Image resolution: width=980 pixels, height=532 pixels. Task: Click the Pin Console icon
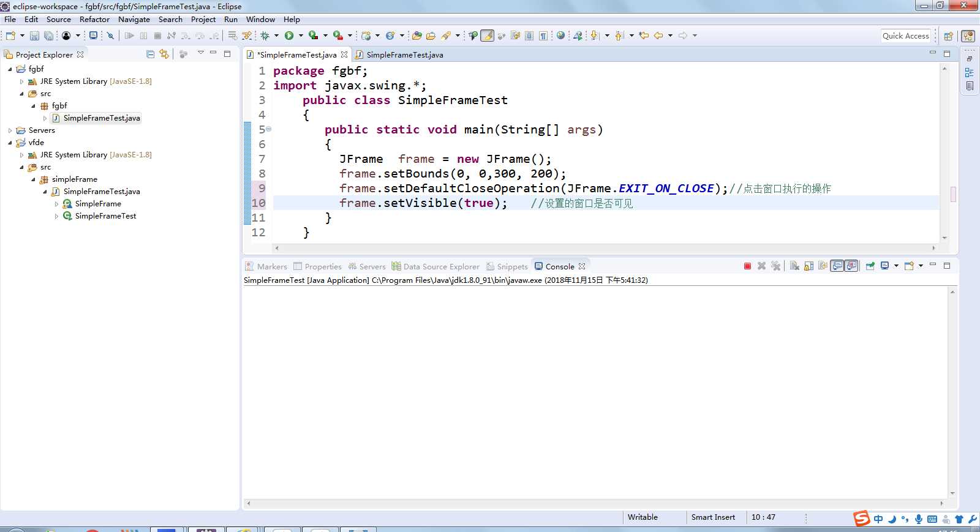[x=870, y=266]
